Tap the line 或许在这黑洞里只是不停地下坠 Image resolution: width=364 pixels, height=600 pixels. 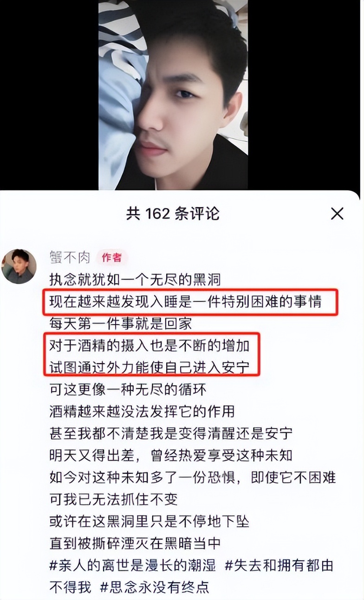149,521
